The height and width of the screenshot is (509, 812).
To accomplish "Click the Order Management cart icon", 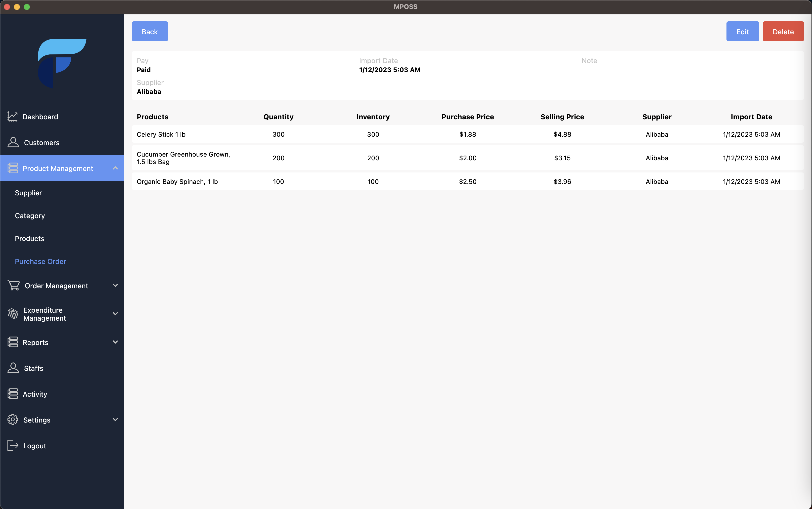I will [x=13, y=286].
